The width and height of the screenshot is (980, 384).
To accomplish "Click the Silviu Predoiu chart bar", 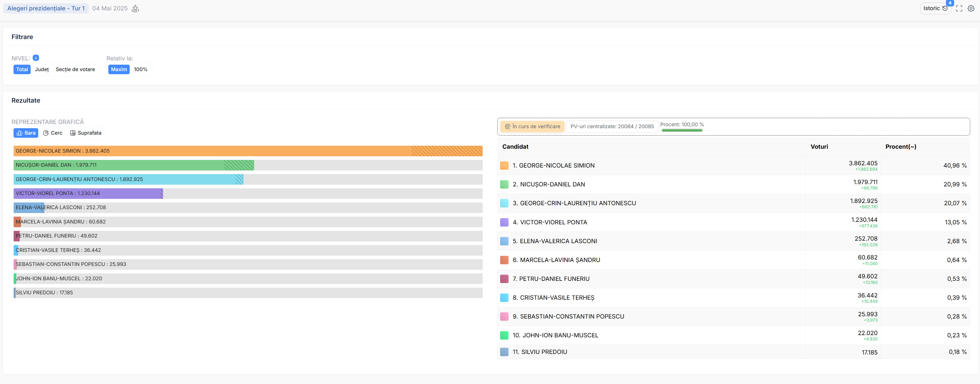I will (x=15, y=292).
